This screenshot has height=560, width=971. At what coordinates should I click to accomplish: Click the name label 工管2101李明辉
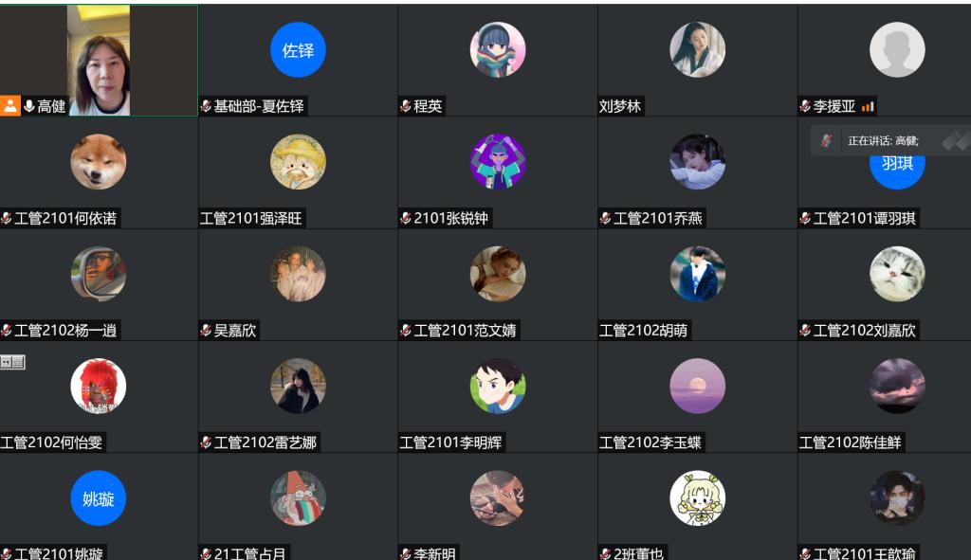click(450, 443)
